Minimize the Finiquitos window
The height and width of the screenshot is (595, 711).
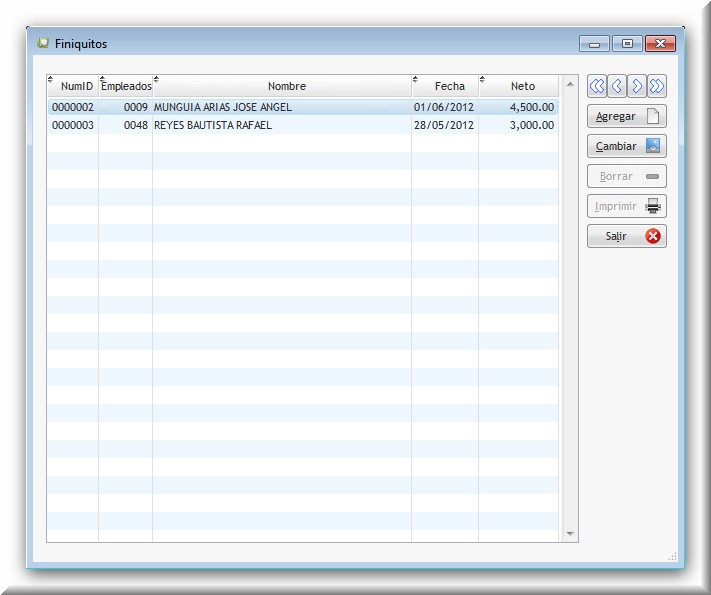[594, 44]
